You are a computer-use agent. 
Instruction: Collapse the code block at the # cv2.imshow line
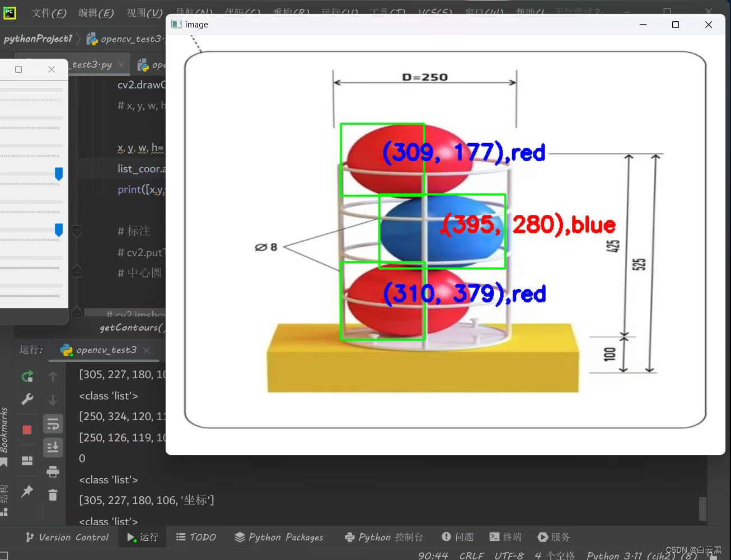[x=77, y=312]
